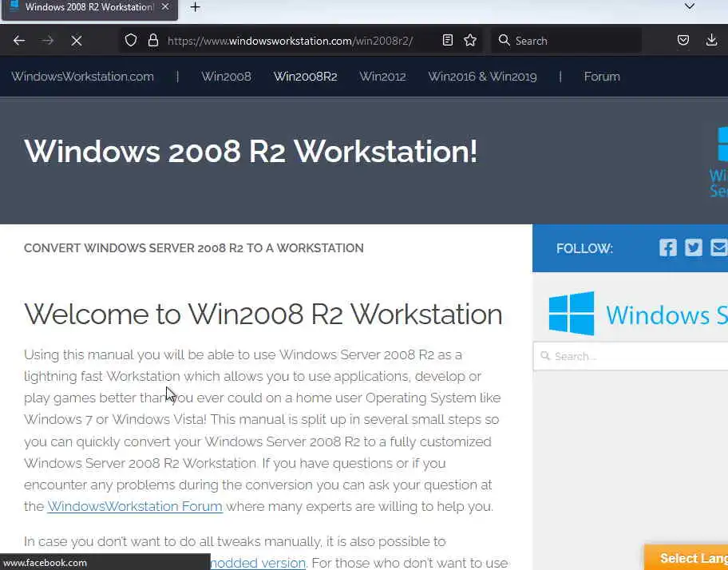
Task: Open the Win2012 menu item
Action: pyautogui.click(x=382, y=77)
